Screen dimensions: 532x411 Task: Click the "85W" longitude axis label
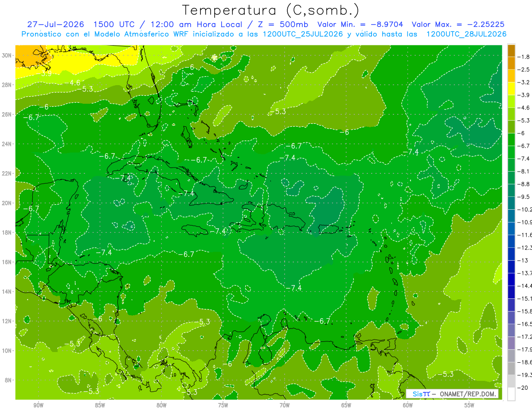(100, 405)
